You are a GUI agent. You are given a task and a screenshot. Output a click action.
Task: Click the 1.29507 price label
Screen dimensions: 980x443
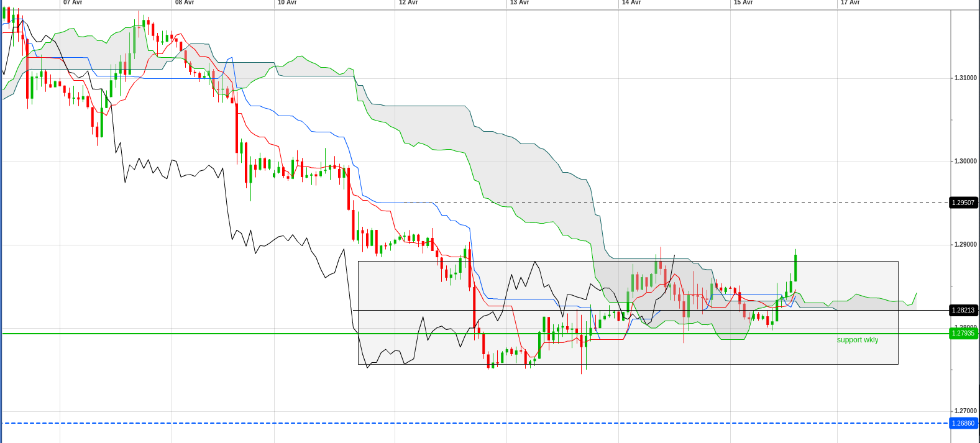(x=963, y=203)
